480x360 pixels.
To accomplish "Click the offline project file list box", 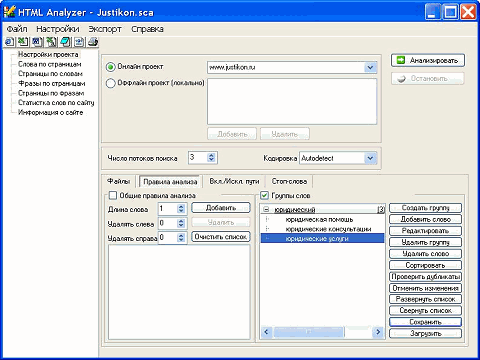I will [292, 102].
